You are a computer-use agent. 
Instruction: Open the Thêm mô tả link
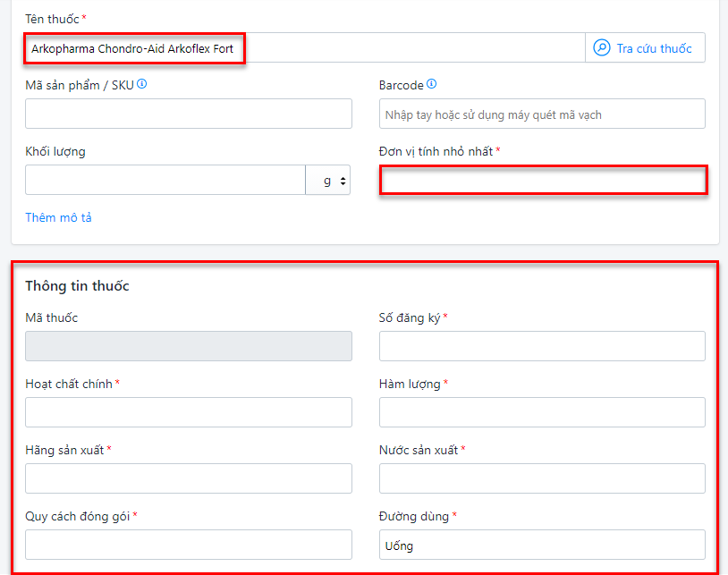[58, 217]
